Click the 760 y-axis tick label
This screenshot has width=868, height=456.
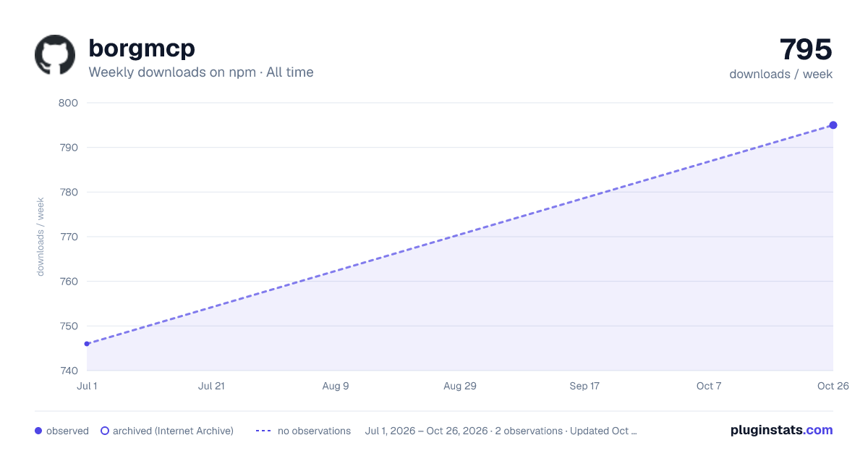pos(67,282)
